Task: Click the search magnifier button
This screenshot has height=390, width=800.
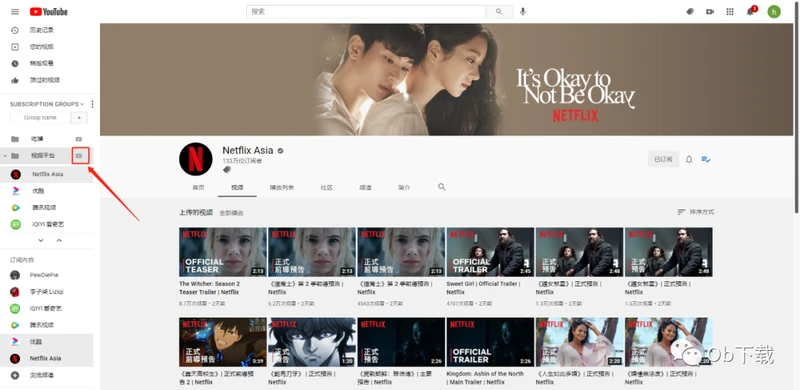Action: click(499, 12)
